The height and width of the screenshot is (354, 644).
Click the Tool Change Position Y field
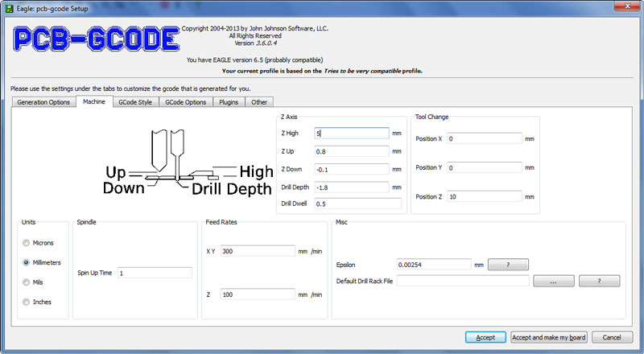coord(485,167)
